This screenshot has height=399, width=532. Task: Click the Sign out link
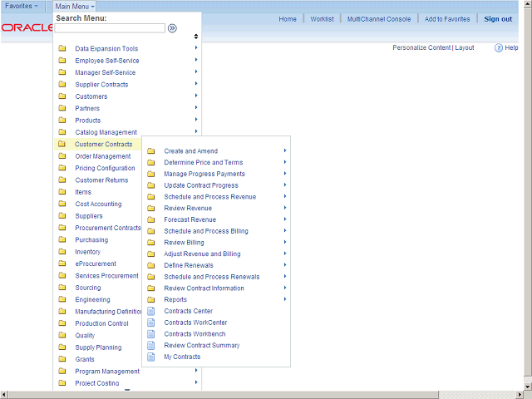(x=498, y=19)
